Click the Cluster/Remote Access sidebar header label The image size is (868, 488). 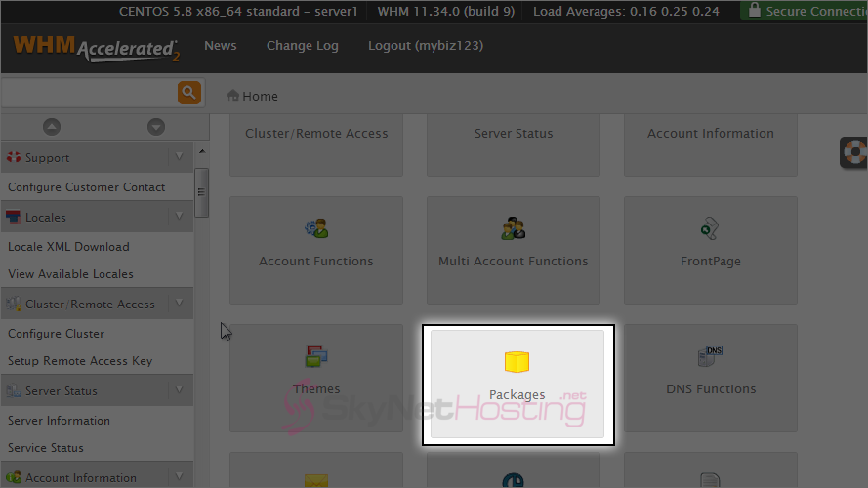click(90, 305)
